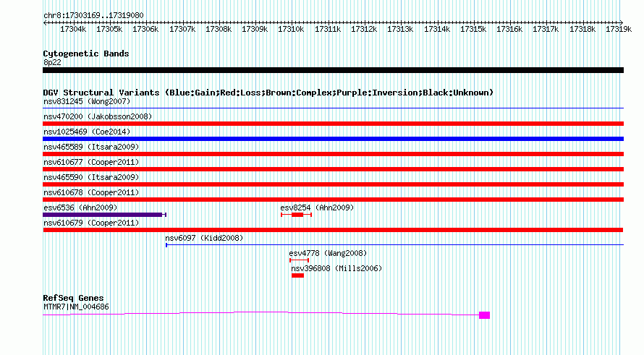644x355 pixels.
Task: Click the RefSeq Genes track heading
Action: tap(73, 298)
